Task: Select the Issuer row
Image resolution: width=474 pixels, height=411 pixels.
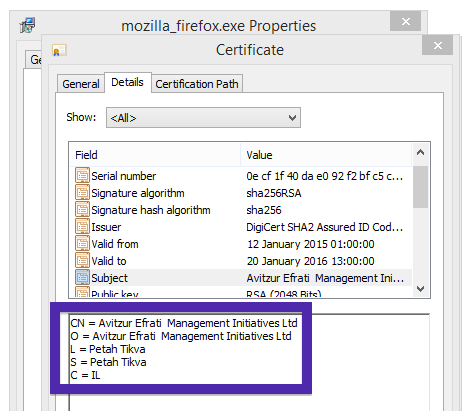Action: point(241,227)
